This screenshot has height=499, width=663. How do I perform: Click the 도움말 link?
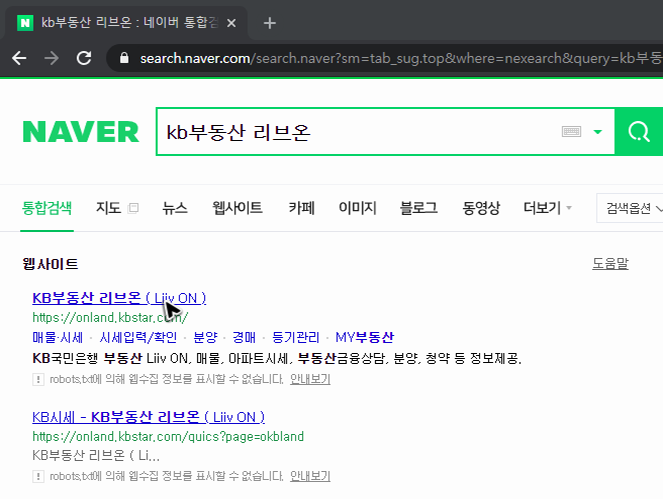(x=610, y=263)
